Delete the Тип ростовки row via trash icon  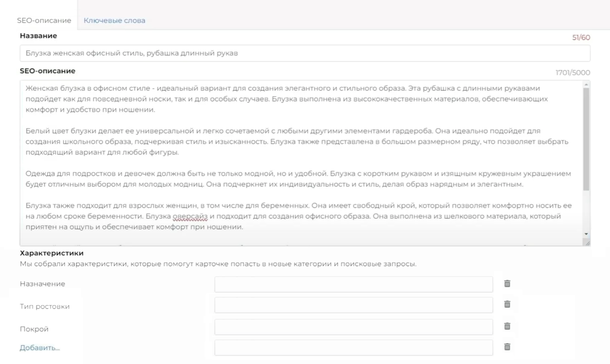(x=507, y=304)
